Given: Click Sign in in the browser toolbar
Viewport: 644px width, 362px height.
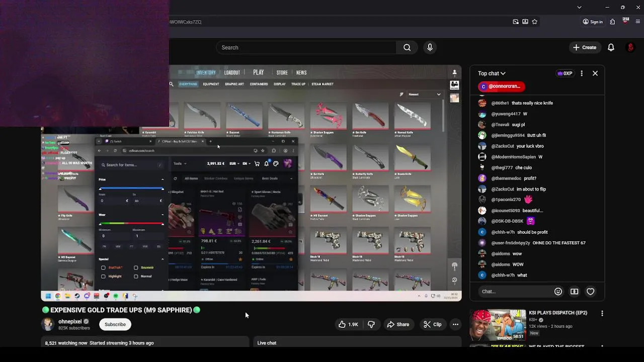Looking at the screenshot, I should click(x=593, y=22).
